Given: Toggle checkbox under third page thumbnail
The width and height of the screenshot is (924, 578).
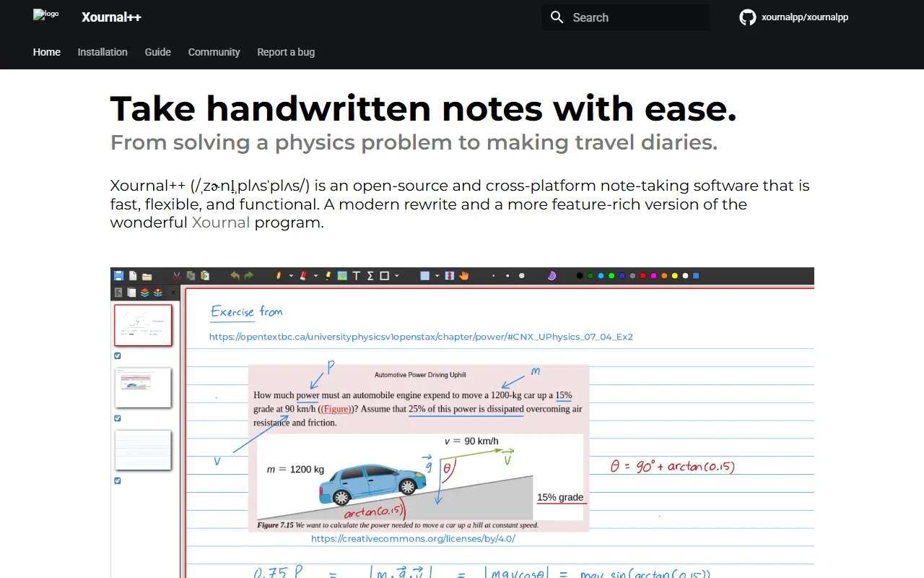Looking at the screenshot, I should (x=118, y=480).
